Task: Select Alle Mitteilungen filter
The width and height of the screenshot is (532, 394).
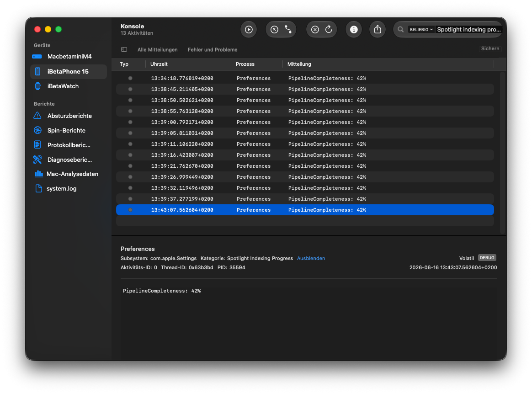Action: (157, 49)
